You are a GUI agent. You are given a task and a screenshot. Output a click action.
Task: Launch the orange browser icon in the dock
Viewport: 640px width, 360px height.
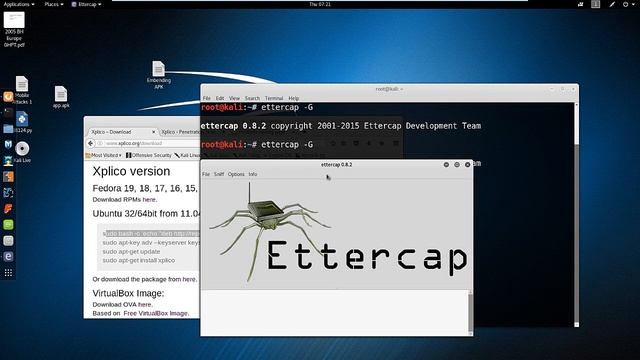[8, 97]
